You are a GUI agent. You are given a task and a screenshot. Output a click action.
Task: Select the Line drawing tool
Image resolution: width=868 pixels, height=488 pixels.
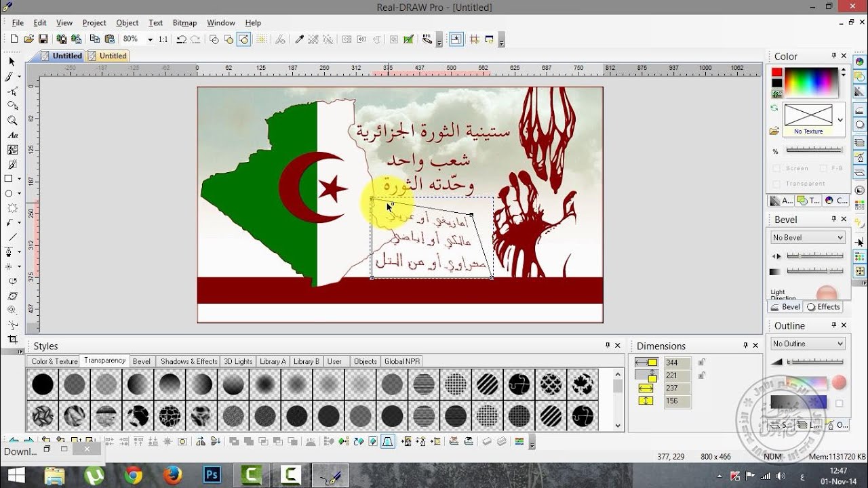click(x=12, y=237)
